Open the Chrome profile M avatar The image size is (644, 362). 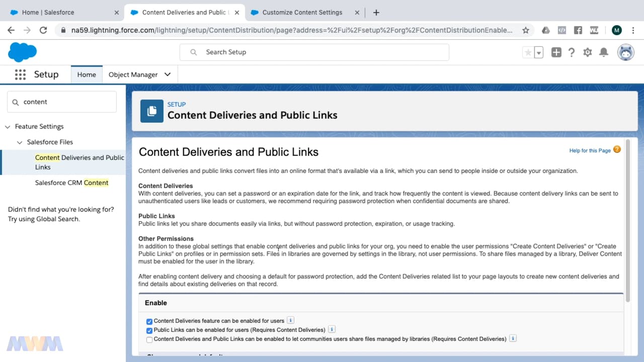[x=617, y=30]
